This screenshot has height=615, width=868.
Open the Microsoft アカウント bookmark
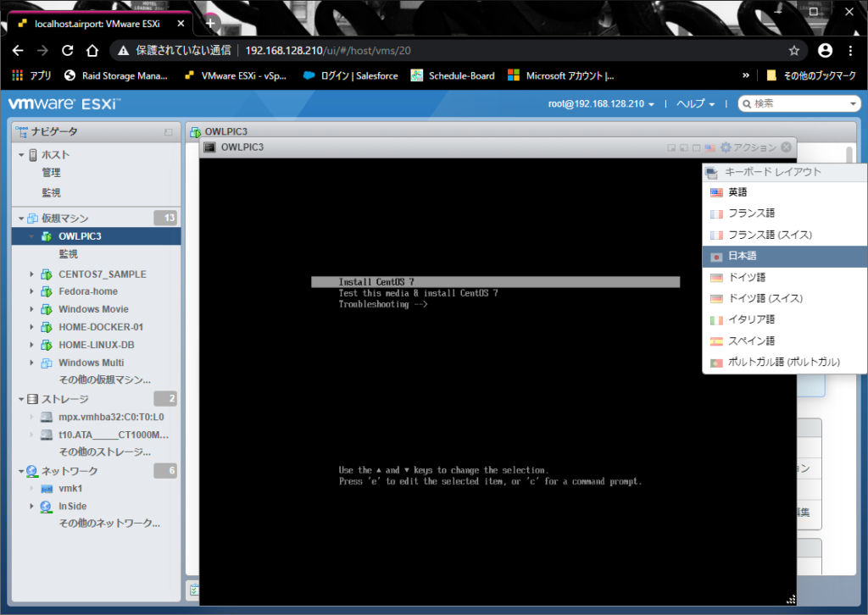coord(561,75)
